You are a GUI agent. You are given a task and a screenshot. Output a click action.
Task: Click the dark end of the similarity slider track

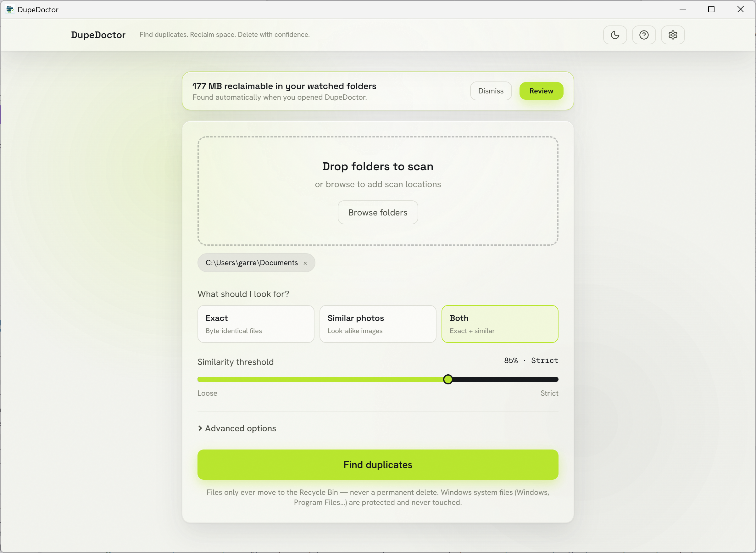click(x=505, y=379)
